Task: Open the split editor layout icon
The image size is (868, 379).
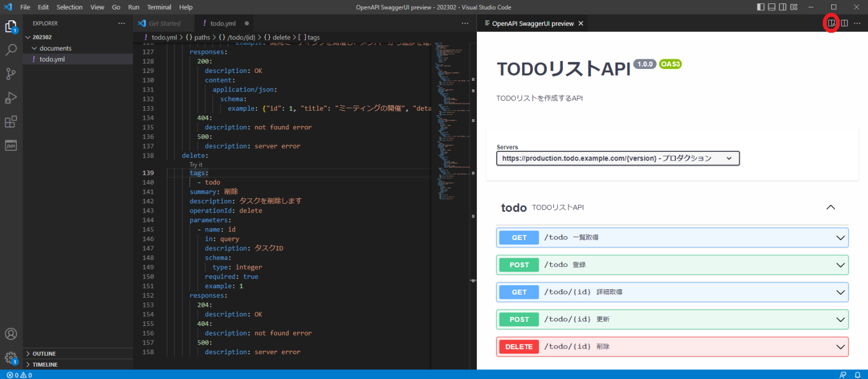Action: click(844, 23)
